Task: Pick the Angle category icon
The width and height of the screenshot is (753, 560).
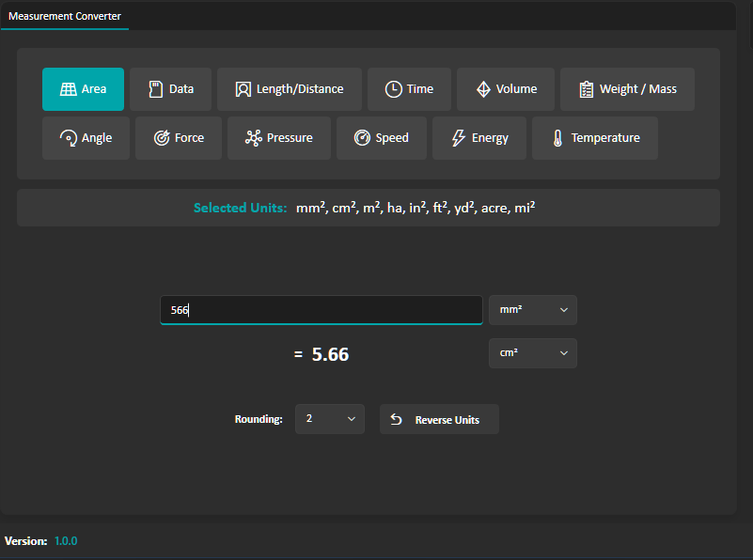Action: (x=69, y=138)
